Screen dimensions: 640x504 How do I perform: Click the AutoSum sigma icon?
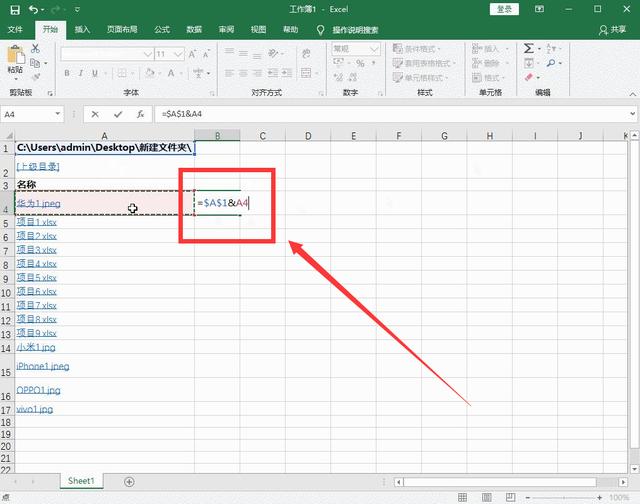click(x=529, y=48)
